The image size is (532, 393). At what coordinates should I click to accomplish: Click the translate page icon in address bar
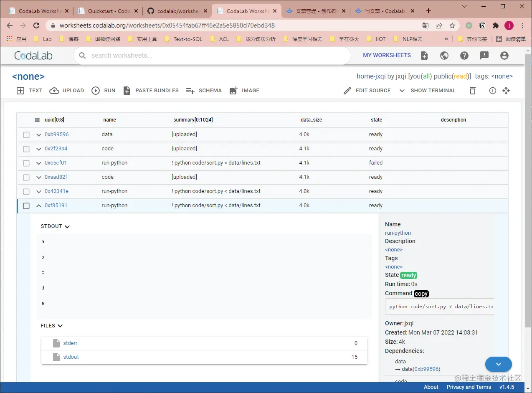426,25
